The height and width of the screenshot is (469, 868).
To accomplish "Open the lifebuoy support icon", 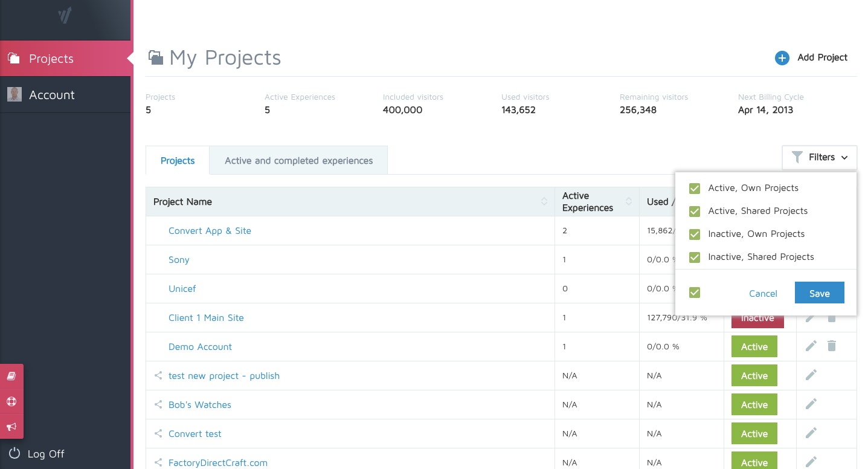I will (x=11, y=401).
